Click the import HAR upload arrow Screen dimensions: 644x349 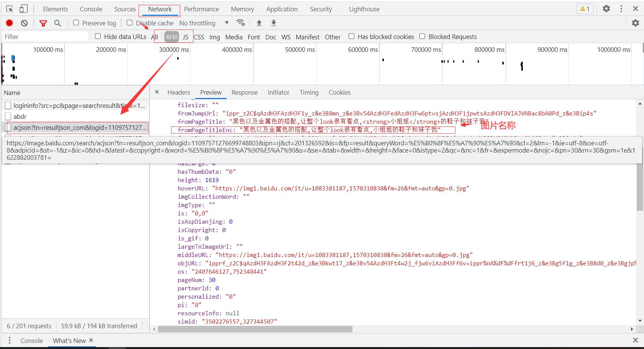(x=259, y=23)
